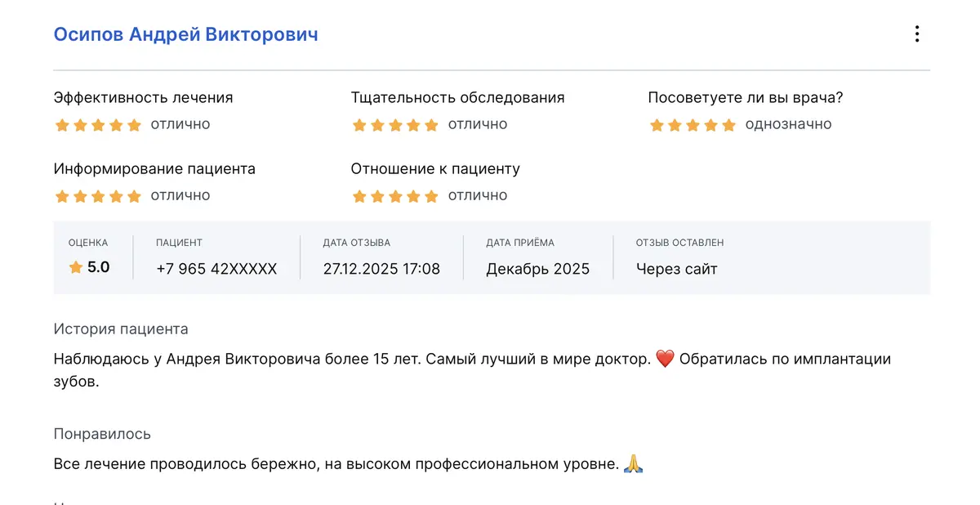Image resolution: width=980 pixels, height=505 pixels.
Task: Click the star icon beside 5.0 rating
Action: [76, 268]
